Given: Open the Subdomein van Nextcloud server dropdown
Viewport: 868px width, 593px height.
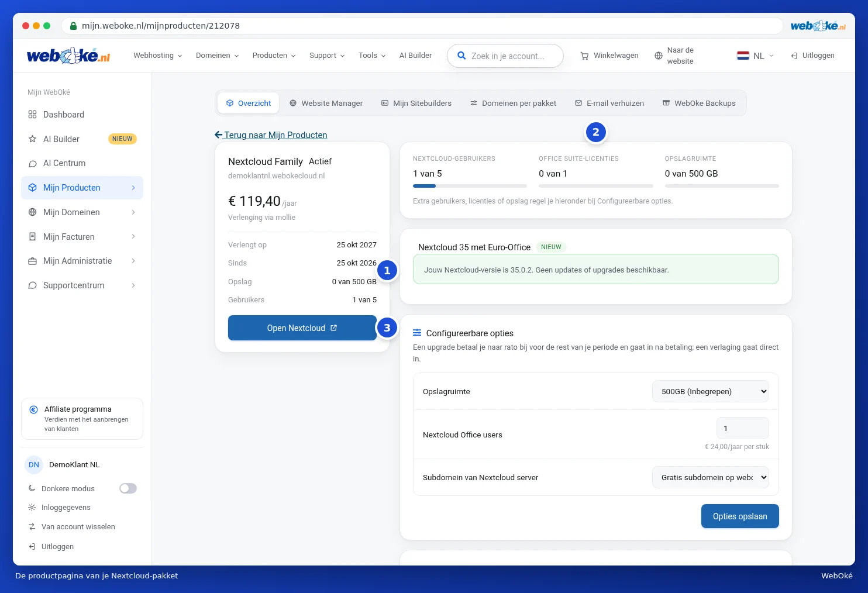Looking at the screenshot, I should pyautogui.click(x=711, y=477).
